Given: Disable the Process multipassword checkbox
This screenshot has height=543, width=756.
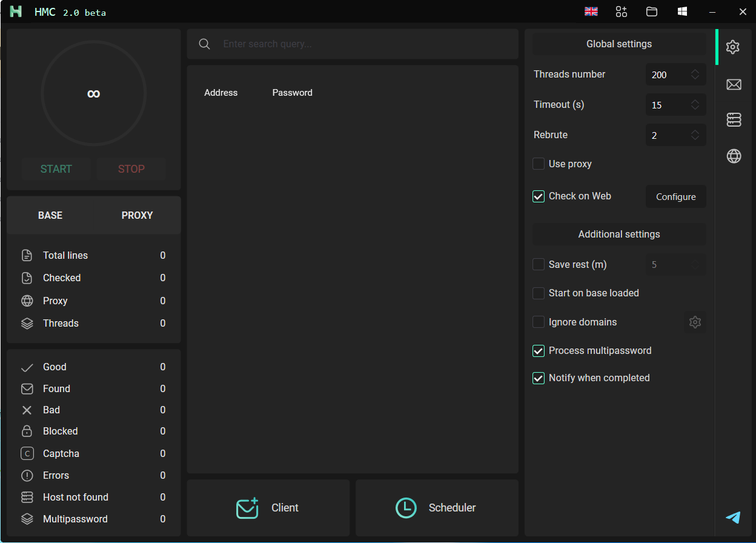Looking at the screenshot, I should click(x=539, y=350).
